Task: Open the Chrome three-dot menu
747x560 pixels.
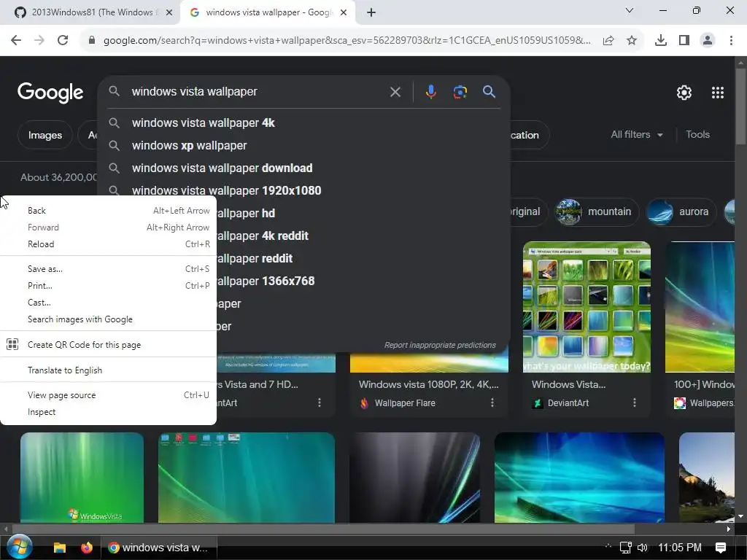Action: click(x=731, y=41)
